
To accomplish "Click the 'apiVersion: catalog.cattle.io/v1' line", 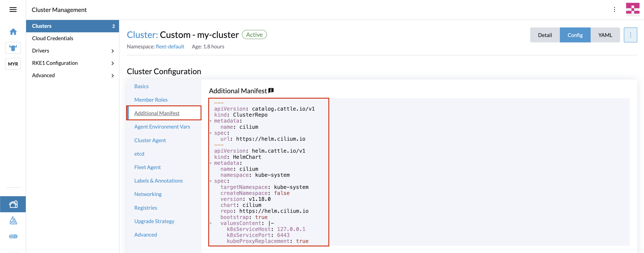I will 265,109.
